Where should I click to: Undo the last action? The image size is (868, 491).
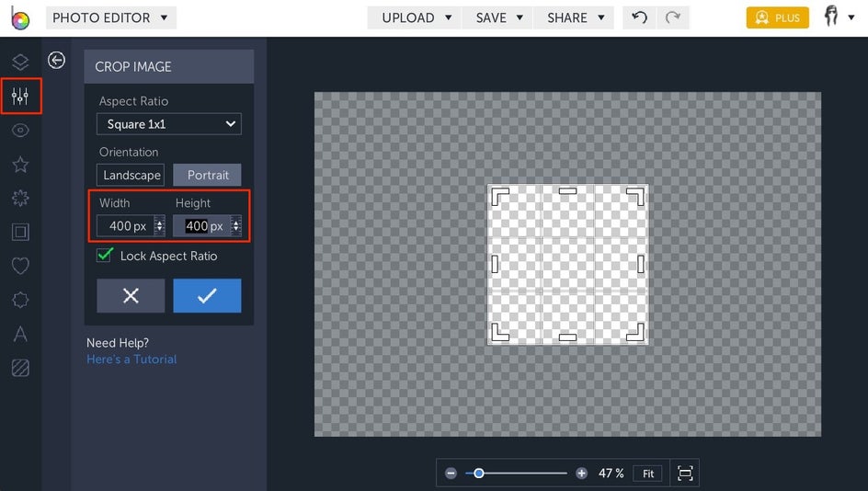click(639, 17)
